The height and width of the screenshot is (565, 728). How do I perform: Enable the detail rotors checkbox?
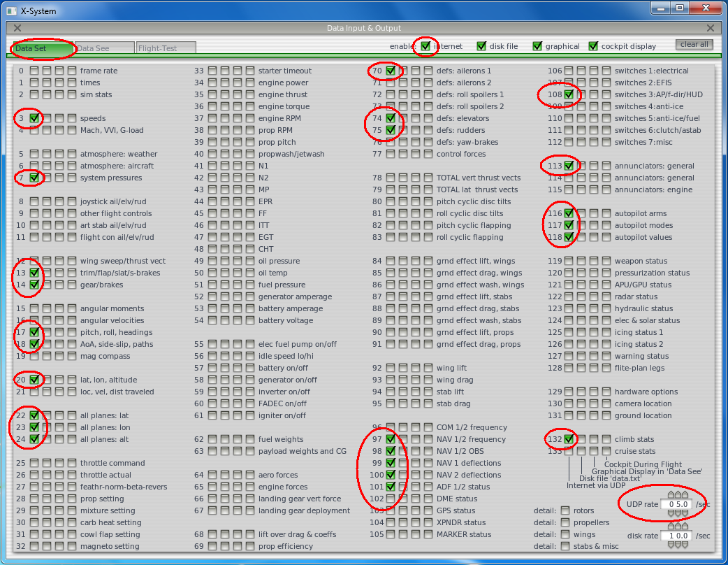[566, 510]
